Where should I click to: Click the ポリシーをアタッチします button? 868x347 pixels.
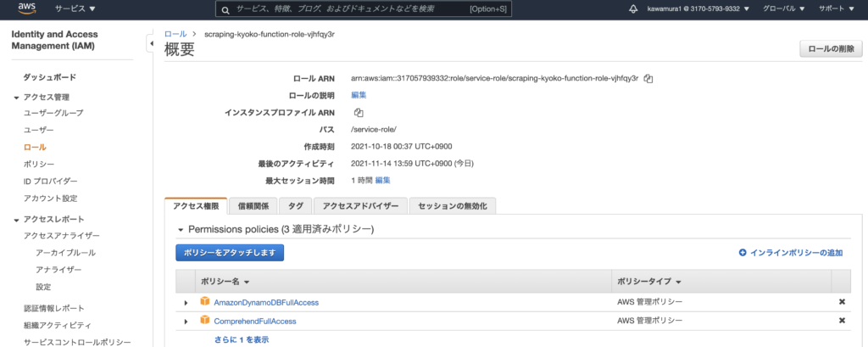click(230, 253)
